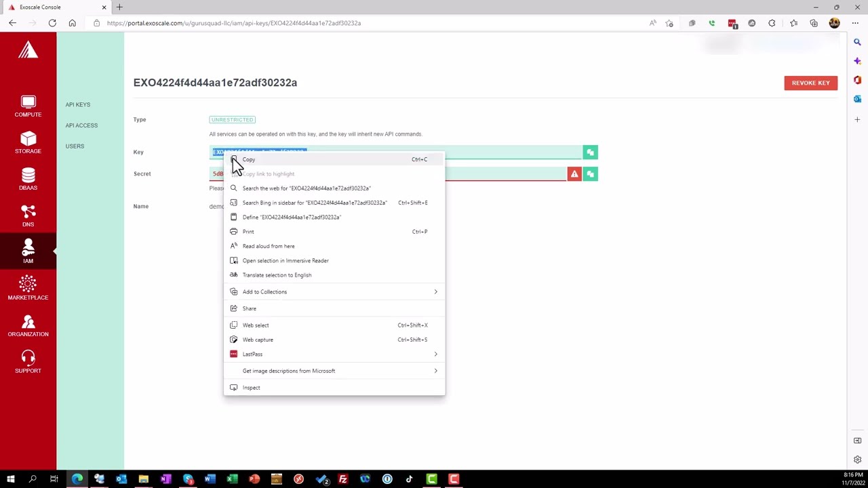
Task: Open the Support section in sidebar
Action: (x=28, y=363)
